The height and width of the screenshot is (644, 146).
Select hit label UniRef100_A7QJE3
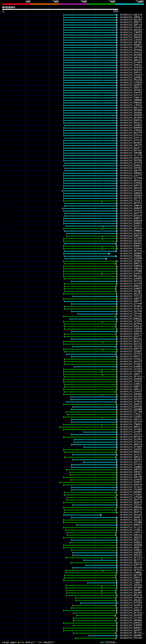click(131, 75)
